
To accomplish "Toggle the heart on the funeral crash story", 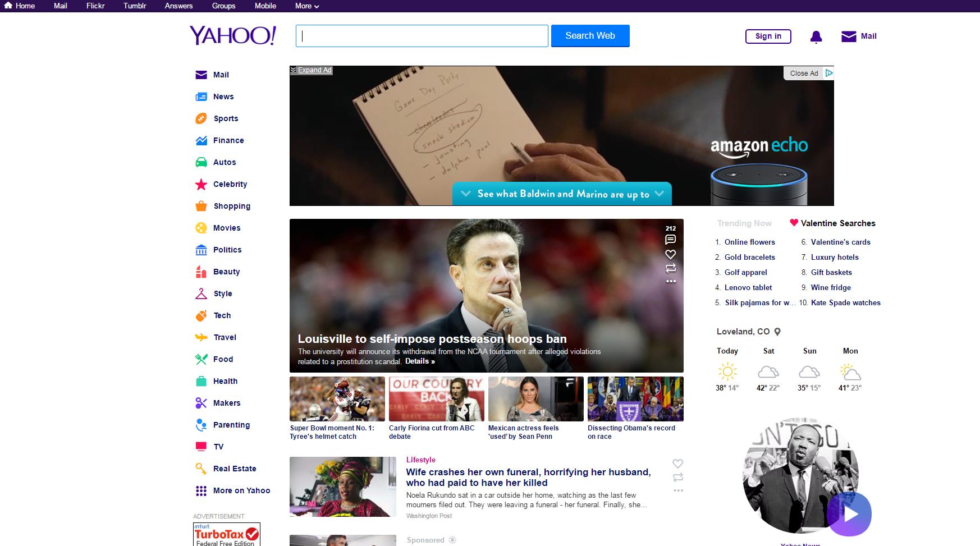I will point(677,464).
